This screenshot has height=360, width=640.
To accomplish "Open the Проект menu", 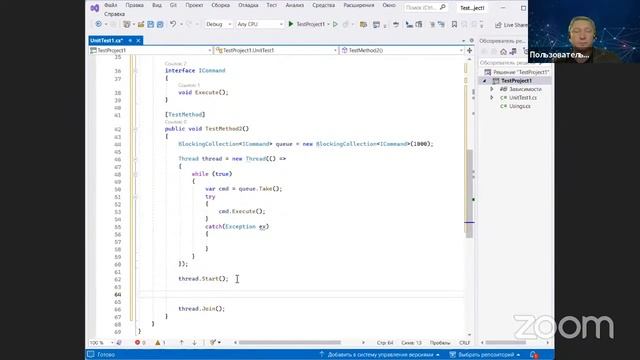I will (x=194, y=5).
